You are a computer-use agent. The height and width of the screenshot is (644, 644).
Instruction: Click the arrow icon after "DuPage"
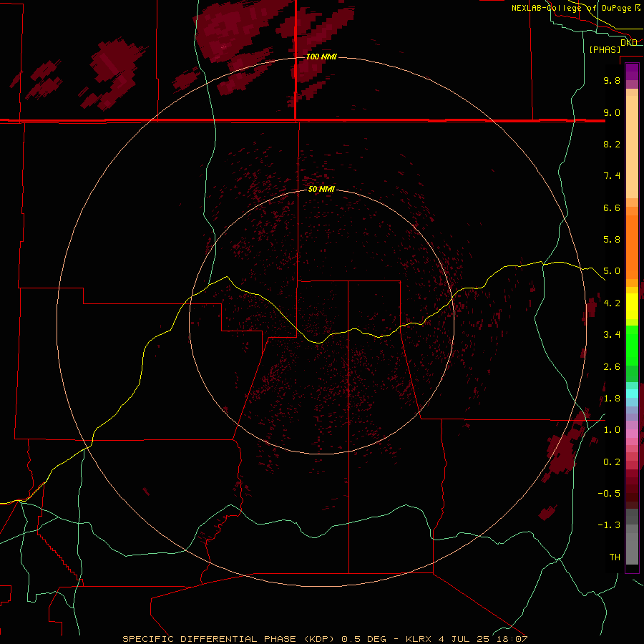(x=637, y=8)
